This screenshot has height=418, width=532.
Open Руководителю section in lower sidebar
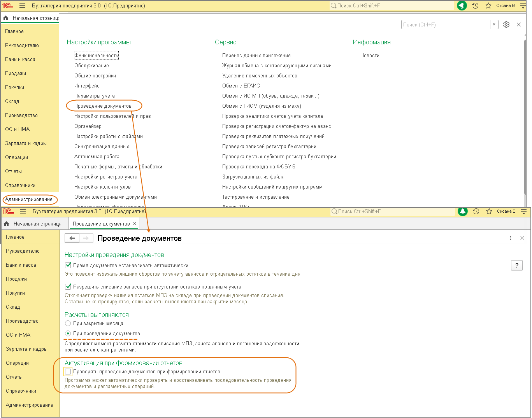[x=23, y=251]
